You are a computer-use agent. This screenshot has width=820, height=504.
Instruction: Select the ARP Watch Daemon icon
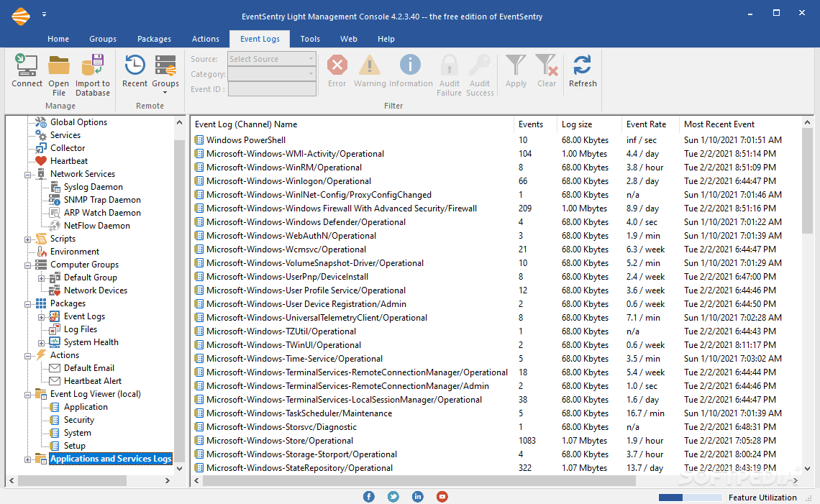point(55,213)
